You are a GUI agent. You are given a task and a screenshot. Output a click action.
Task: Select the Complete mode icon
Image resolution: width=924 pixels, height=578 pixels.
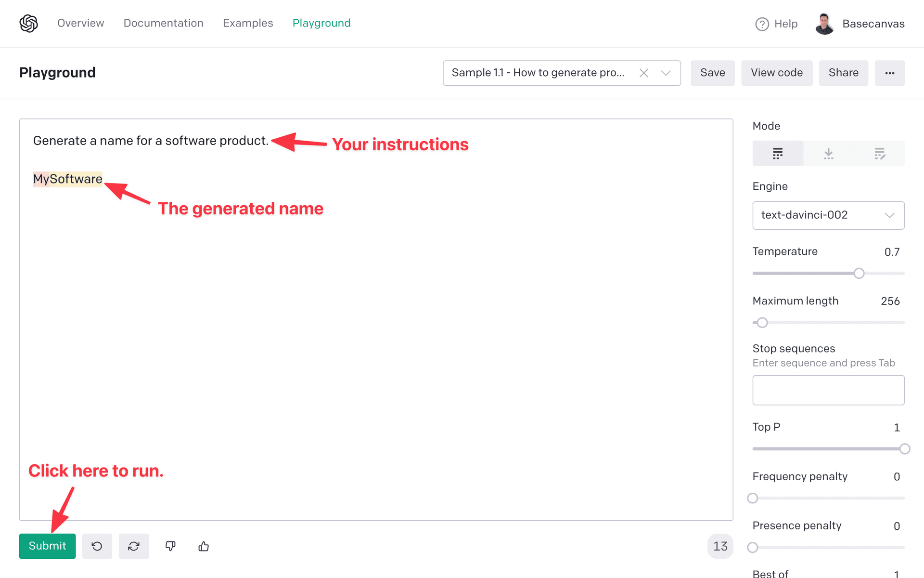tap(778, 154)
